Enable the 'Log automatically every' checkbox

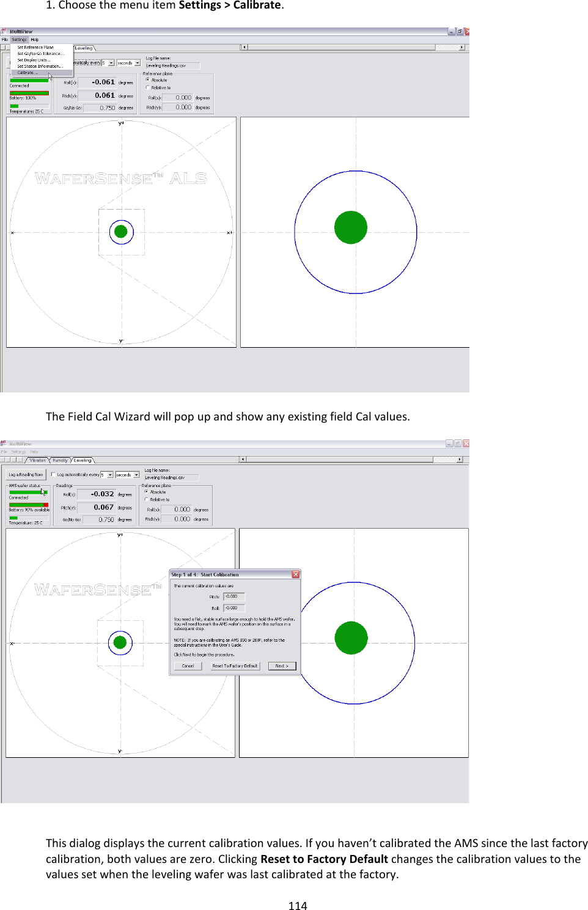[x=53, y=474]
